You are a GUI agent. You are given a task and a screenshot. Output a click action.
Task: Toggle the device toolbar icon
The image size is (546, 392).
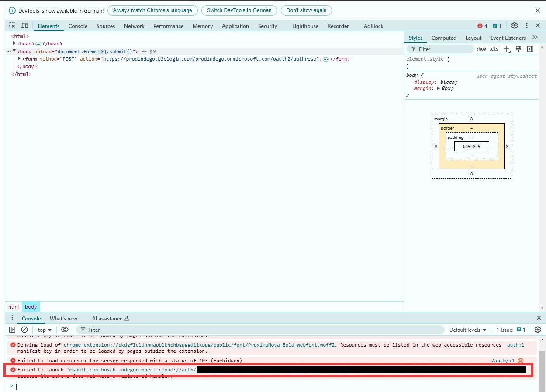(25, 26)
